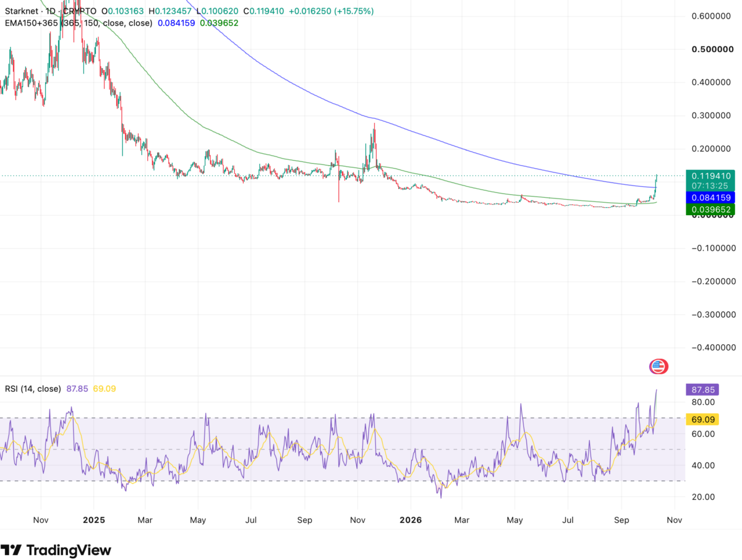Click the 2025 label on time axis
The image size is (742, 560).
click(x=93, y=520)
